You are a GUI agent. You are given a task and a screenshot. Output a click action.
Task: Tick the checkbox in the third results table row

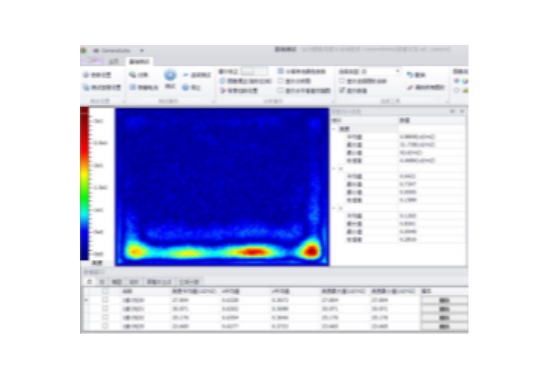105,317
